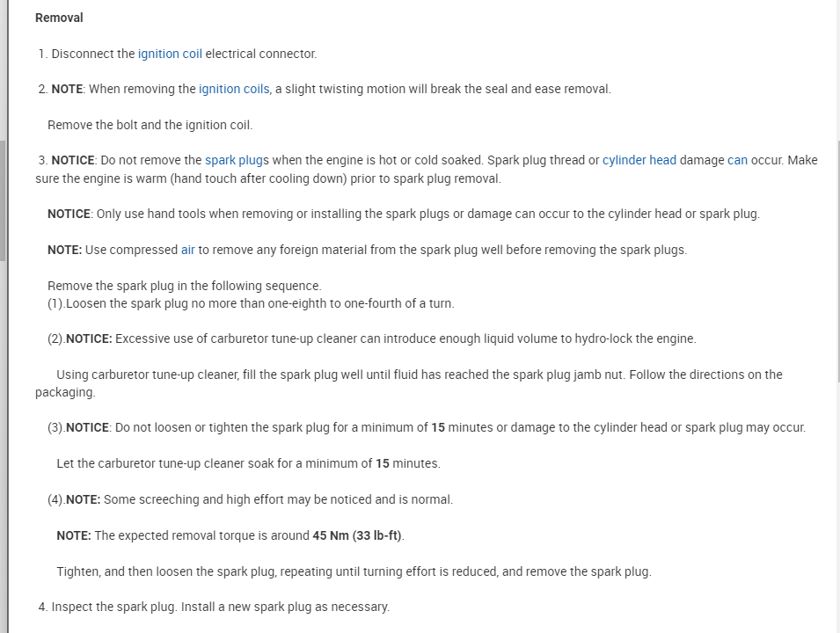Click the 'Let the carburetor tune-up cleaner soak' line

(x=248, y=463)
